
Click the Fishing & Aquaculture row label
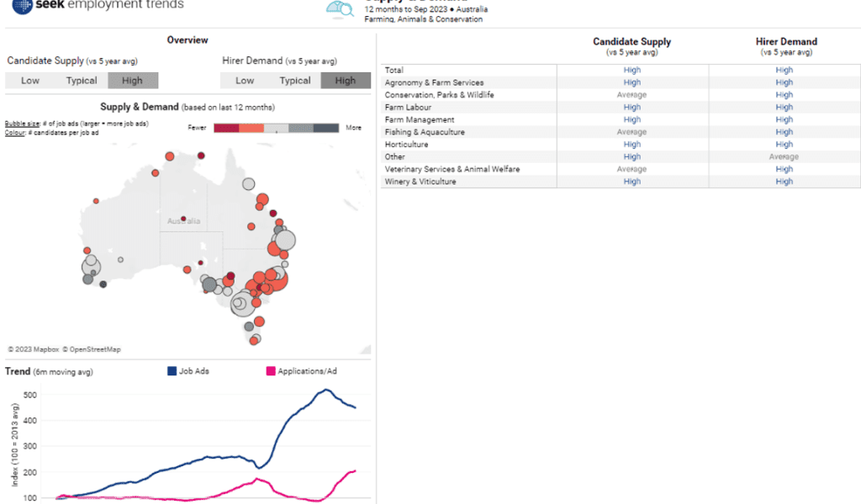pos(425,132)
